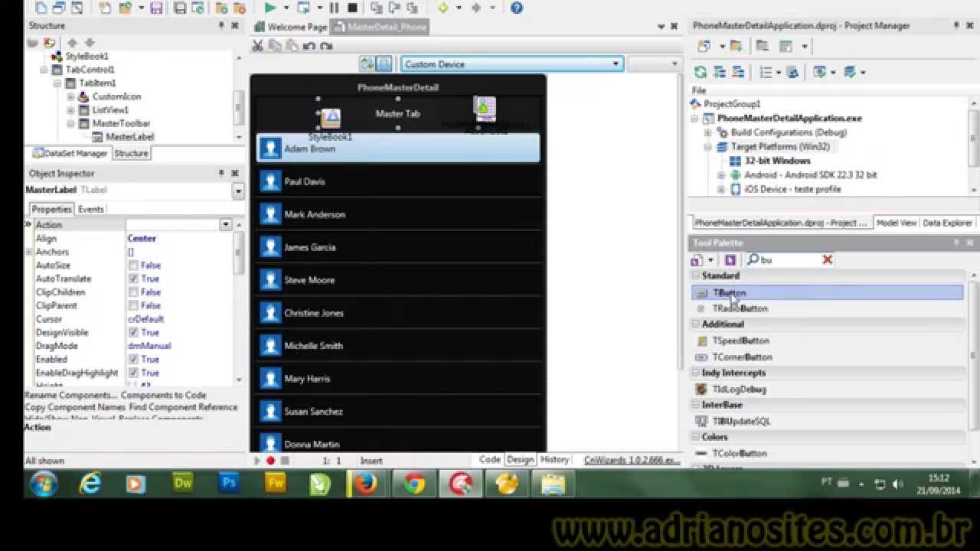Click the Undo arrow above the designer
Image resolution: width=980 pixels, height=551 pixels.
[309, 46]
